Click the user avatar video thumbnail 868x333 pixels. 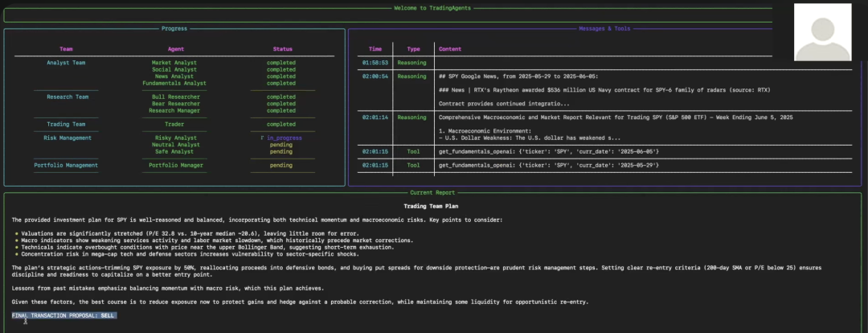[824, 31]
